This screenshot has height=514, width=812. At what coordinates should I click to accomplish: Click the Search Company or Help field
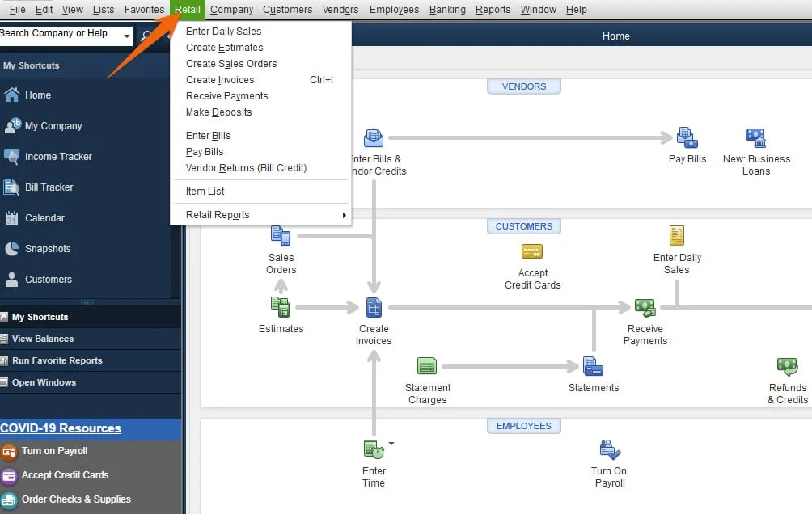[x=60, y=34]
